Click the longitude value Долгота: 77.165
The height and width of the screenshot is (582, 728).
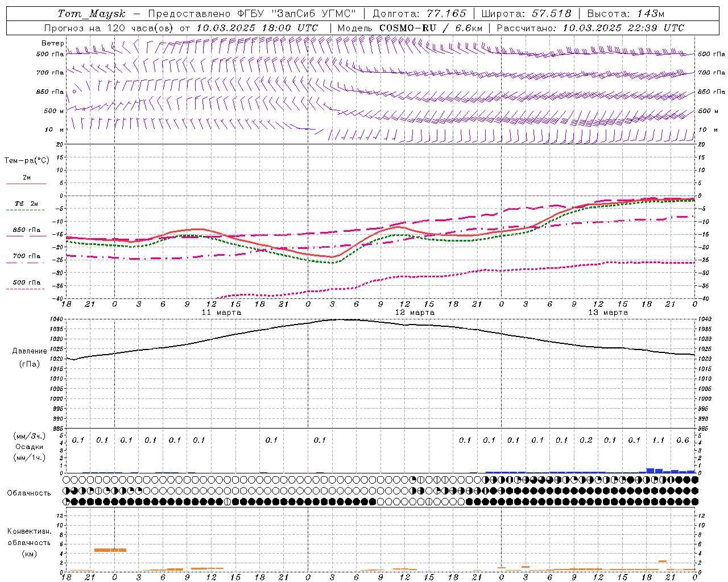tap(419, 14)
